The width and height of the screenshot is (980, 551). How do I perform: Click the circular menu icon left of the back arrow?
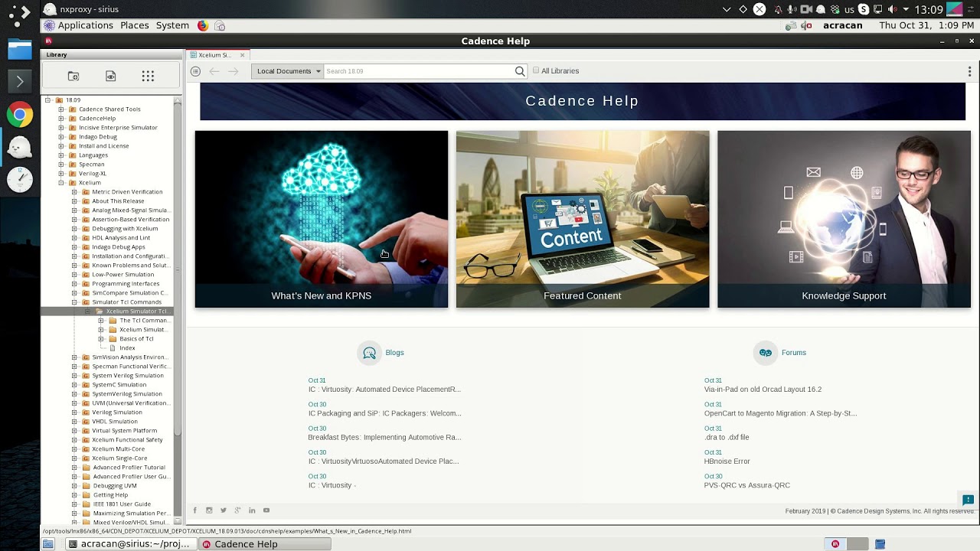point(195,71)
